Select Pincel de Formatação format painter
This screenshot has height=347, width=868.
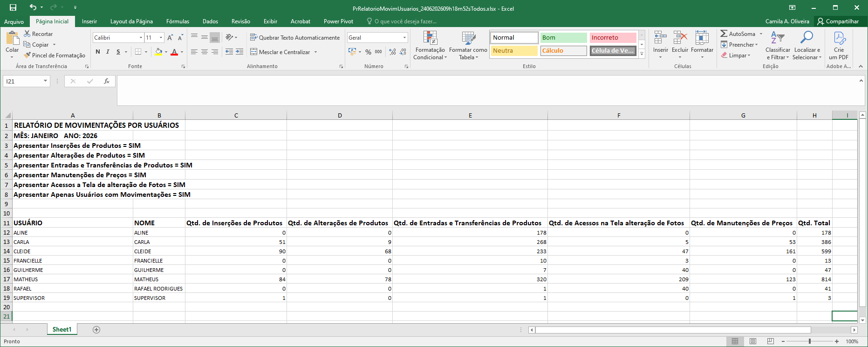(x=55, y=55)
